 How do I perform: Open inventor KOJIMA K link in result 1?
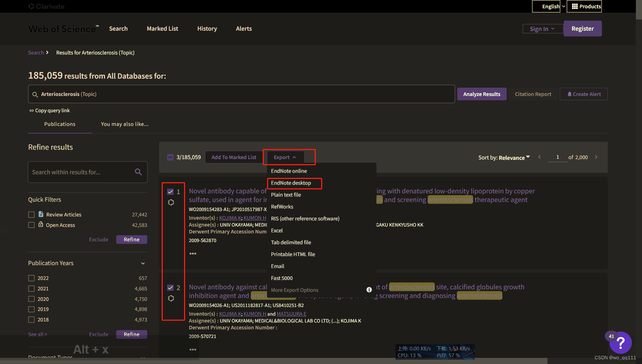pyautogui.click(x=230, y=218)
